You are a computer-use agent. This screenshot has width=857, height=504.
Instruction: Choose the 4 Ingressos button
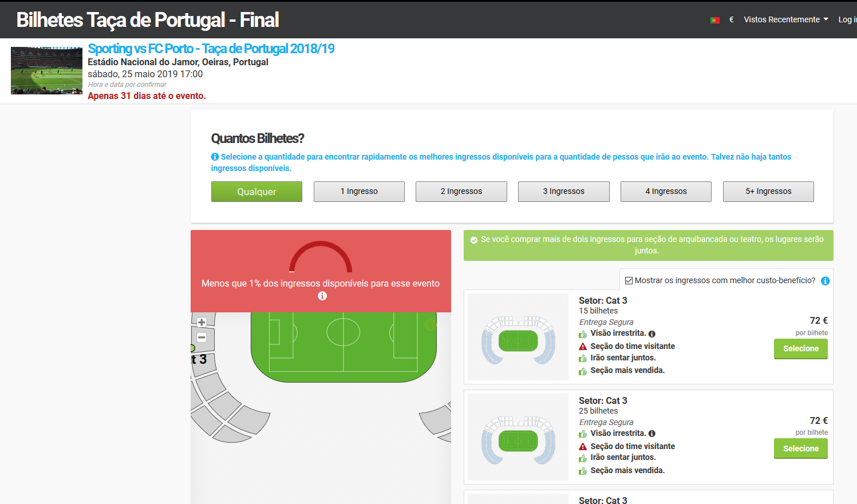click(666, 192)
